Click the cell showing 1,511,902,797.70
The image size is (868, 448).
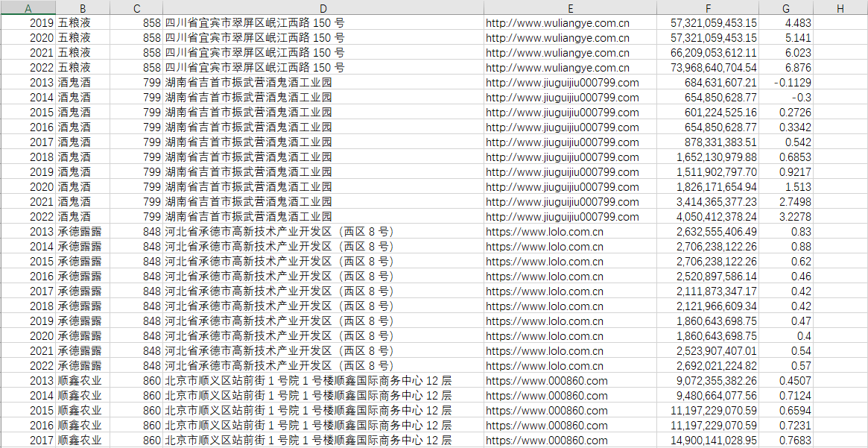708,172
